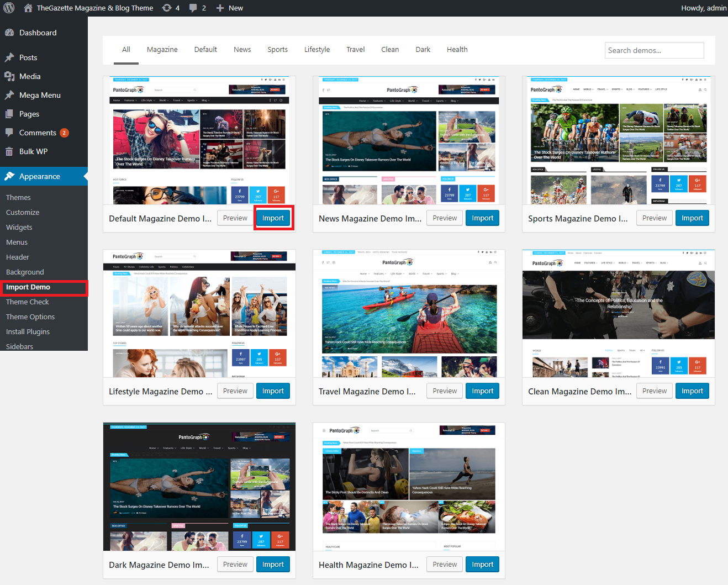Open the updates icon in admin bar
The image size is (728, 585).
[167, 8]
